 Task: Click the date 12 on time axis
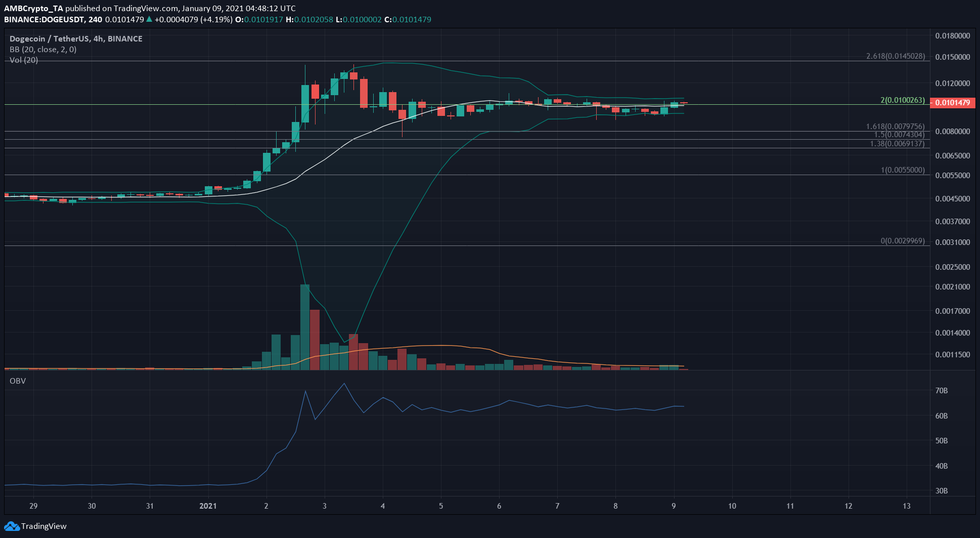click(x=849, y=506)
